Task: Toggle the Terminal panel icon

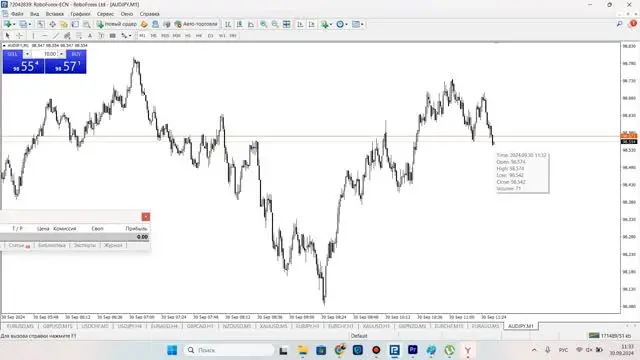Action: pos(75,24)
